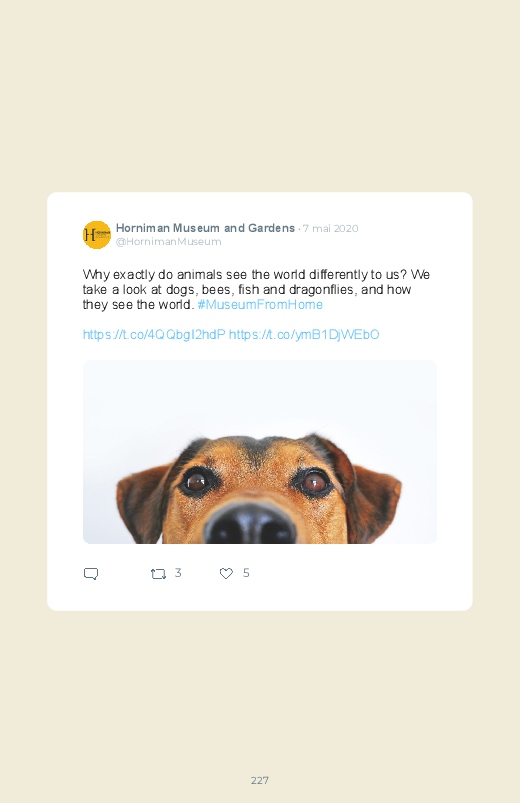
Task: Click the retweet arrows icon
Action: pos(158,574)
